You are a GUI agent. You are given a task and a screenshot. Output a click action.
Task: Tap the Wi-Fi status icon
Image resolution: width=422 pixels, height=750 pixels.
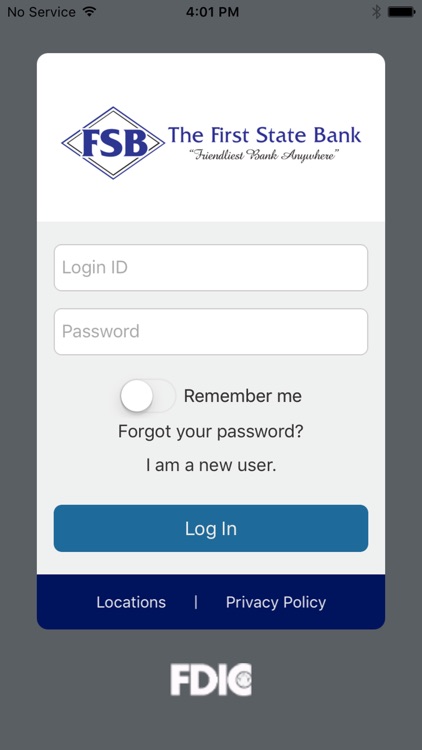tap(89, 11)
